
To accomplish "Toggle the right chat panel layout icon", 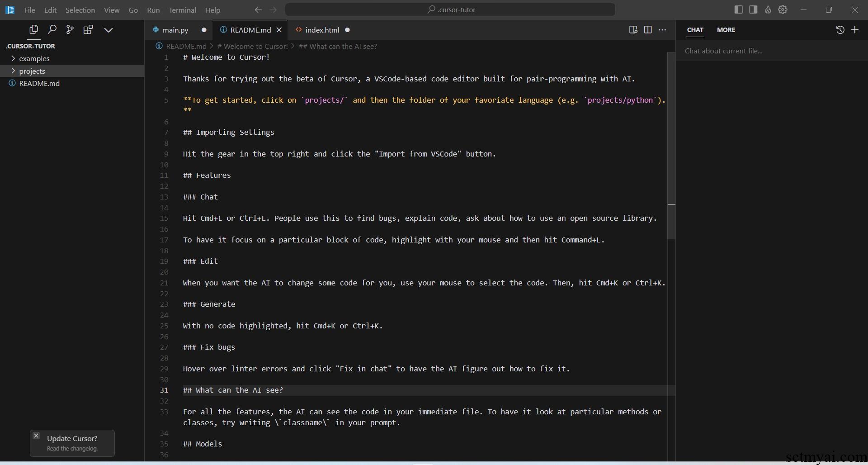I will 753,9.
